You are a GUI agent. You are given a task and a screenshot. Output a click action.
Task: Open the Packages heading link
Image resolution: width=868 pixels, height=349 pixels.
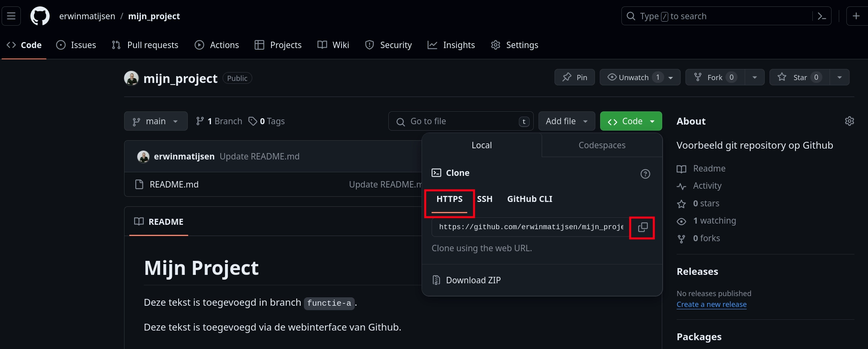(x=699, y=337)
